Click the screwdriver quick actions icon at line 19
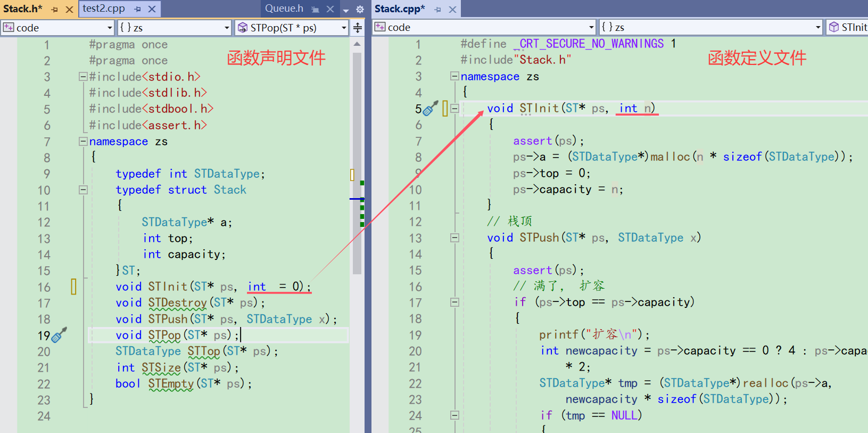This screenshot has height=433, width=868. point(60,335)
